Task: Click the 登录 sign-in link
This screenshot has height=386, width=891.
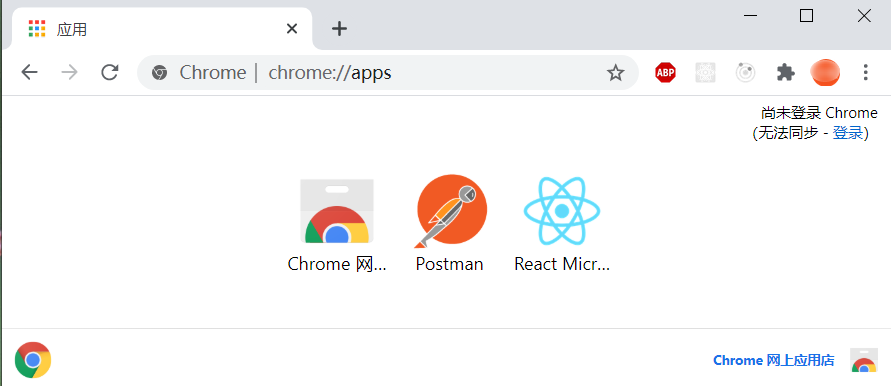Action: click(848, 133)
